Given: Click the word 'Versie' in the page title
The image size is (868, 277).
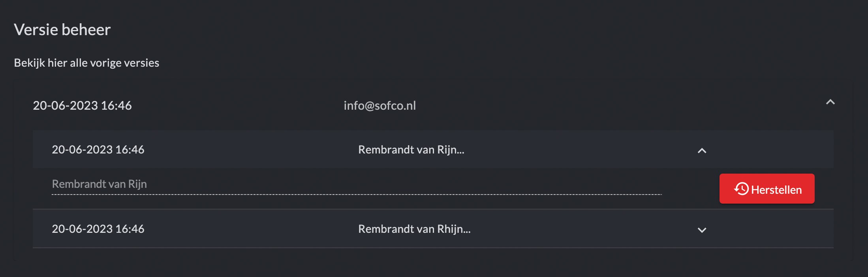Looking at the screenshot, I should tap(36, 30).
